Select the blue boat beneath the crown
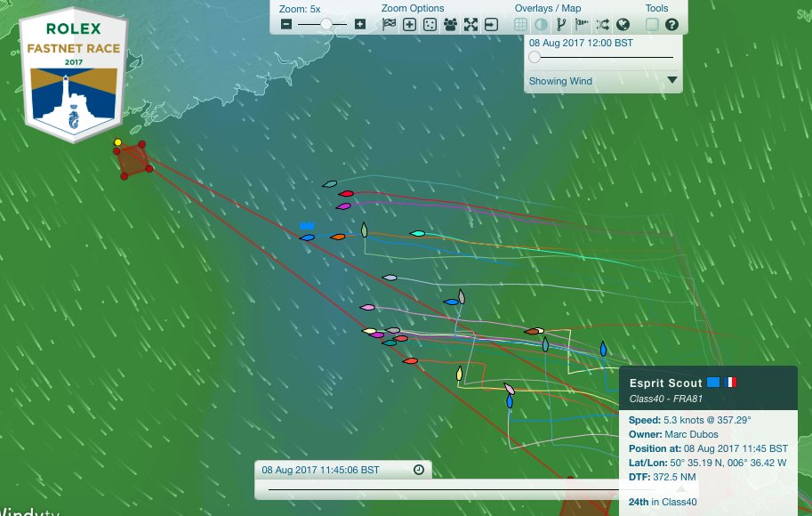The height and width of the screenshot is (516, 812). 307,238
